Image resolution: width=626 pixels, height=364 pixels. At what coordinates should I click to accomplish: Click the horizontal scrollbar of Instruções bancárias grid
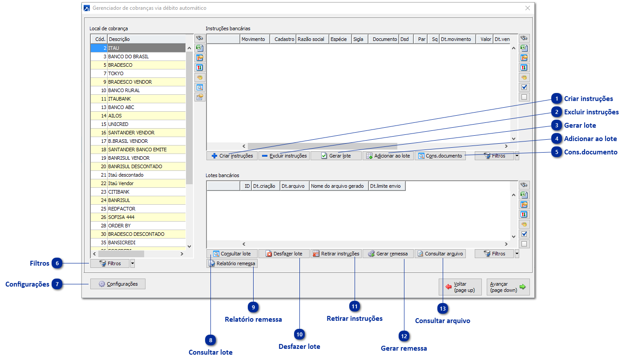point(322,146)
